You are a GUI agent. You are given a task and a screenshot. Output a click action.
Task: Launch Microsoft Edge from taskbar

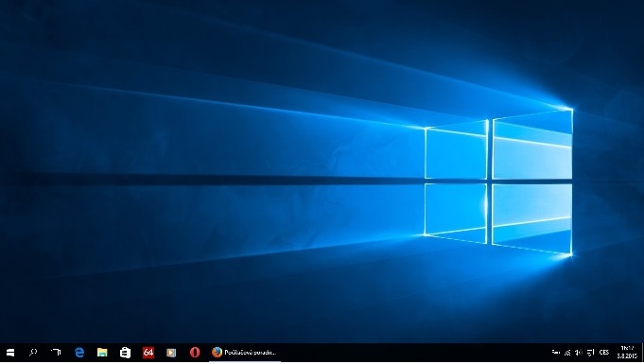[79, 353]
